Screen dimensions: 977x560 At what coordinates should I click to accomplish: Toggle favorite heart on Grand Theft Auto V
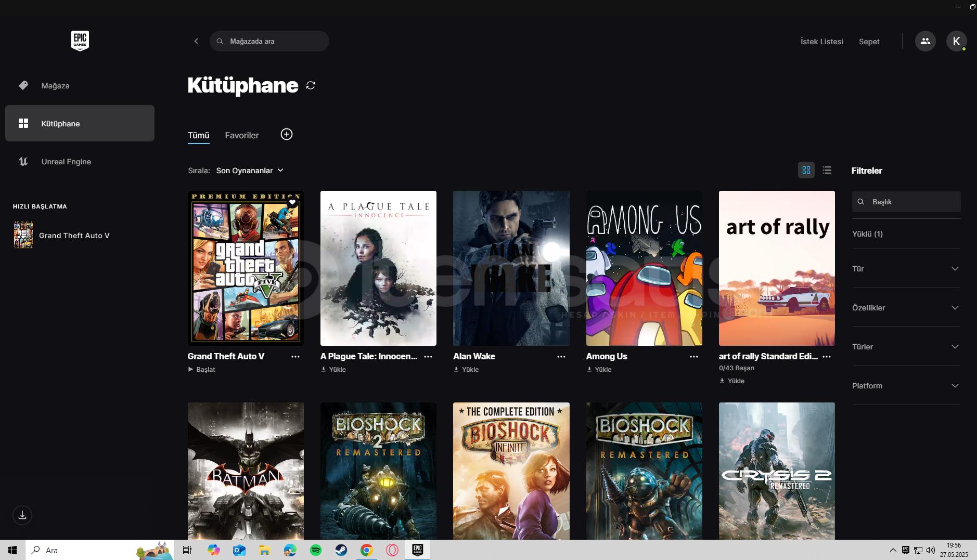[292, 202]
